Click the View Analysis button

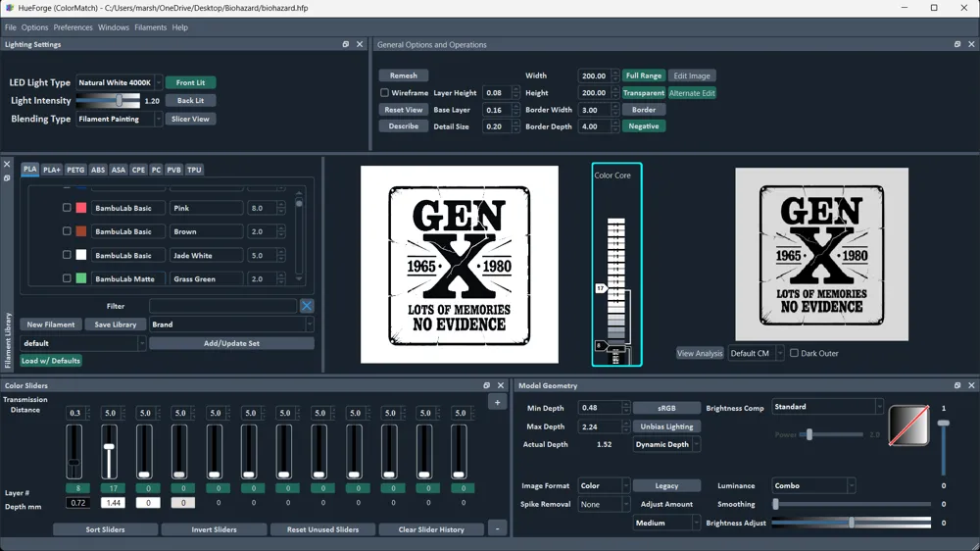click(700, 353)
